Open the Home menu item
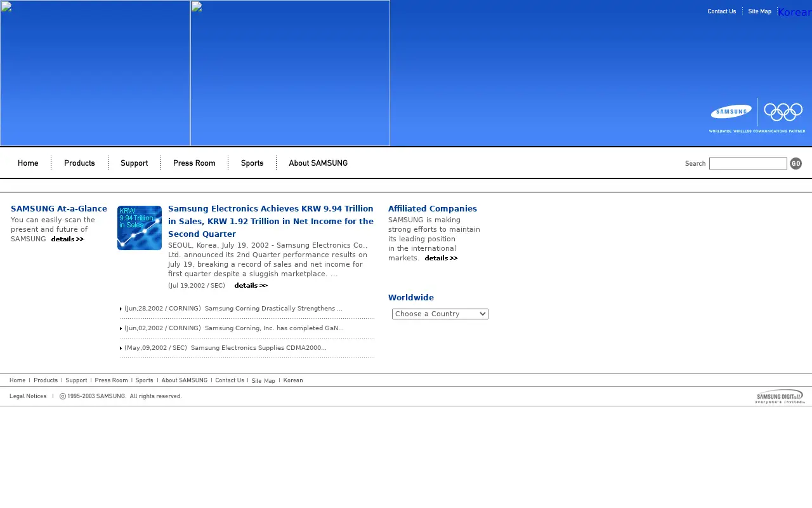This screenshot has width=812, height=508. 28,163
